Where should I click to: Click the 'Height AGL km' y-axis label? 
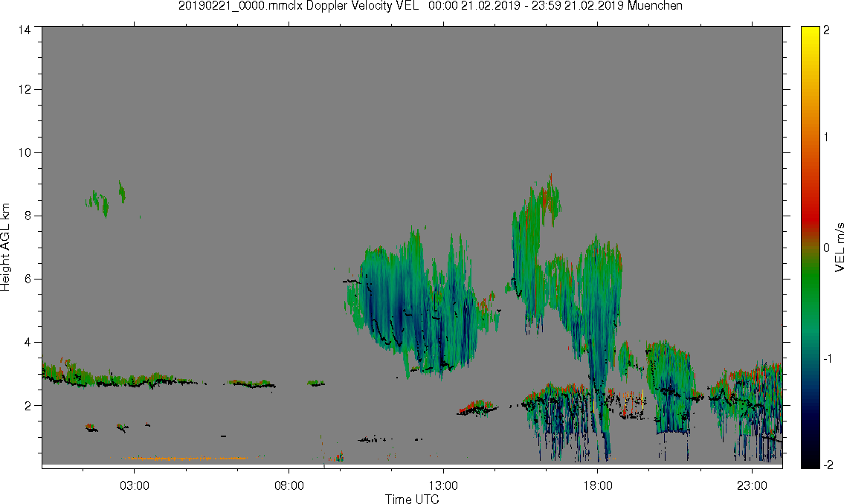[x=5, y=247]
